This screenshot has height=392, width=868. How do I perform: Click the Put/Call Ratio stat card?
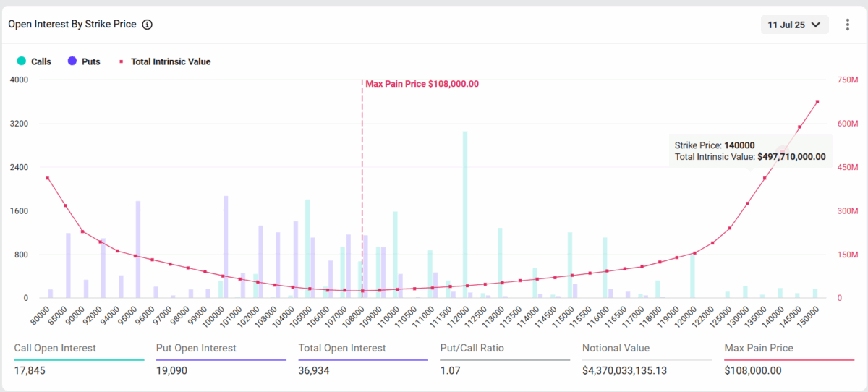pos(505,359)
